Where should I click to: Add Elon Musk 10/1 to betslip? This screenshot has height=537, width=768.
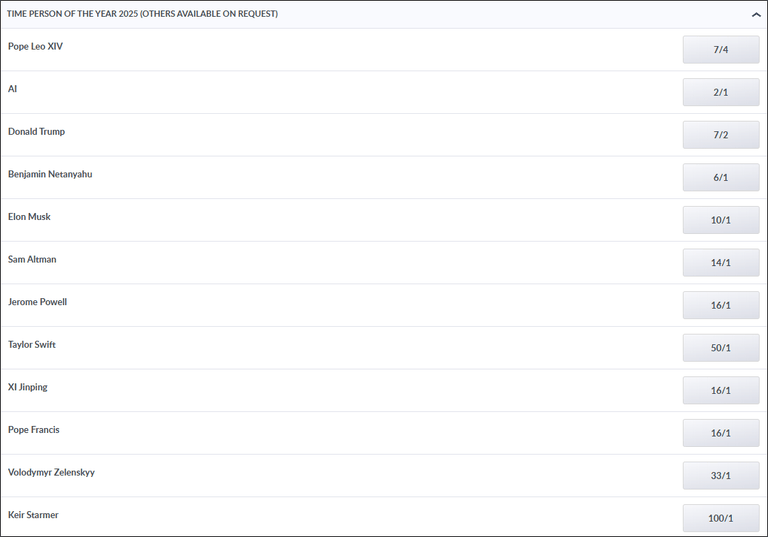coord(721,220)
